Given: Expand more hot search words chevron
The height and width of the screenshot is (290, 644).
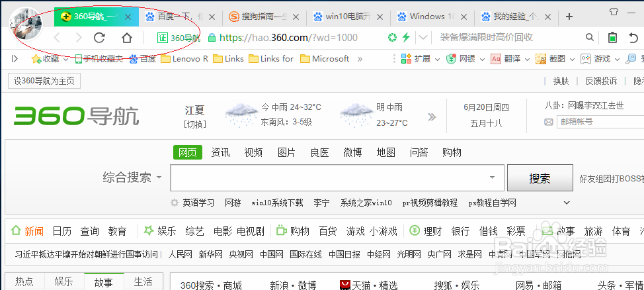Looking at the screenshot, I should 567,203.
